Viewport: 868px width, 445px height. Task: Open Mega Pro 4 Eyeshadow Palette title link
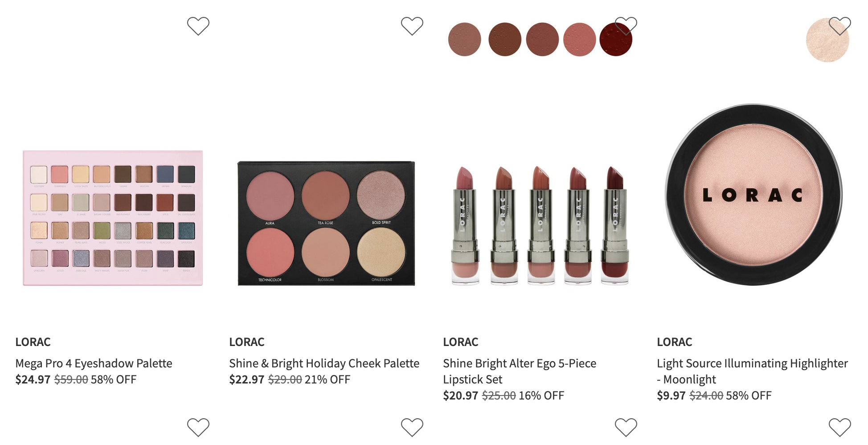point(94,363)
